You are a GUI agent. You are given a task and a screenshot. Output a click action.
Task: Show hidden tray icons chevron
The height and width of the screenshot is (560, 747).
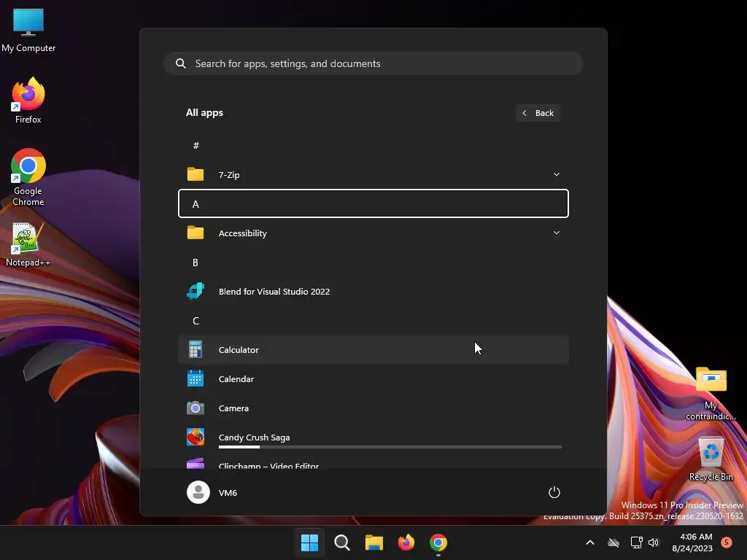coord(589,542)
